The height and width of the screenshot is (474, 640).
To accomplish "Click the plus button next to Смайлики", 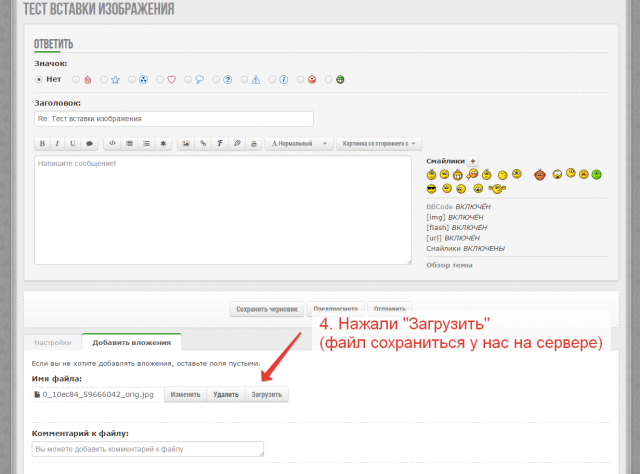I will point(473,161).
